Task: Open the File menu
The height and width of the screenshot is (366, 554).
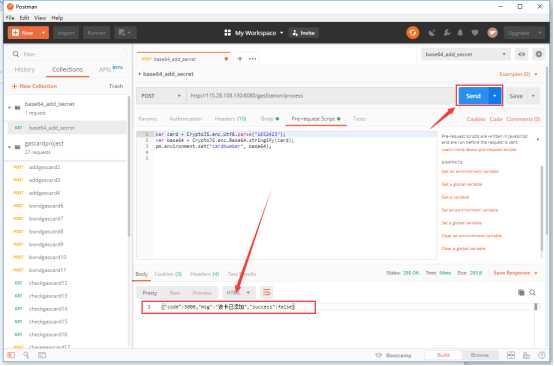Action: (10, 18)
